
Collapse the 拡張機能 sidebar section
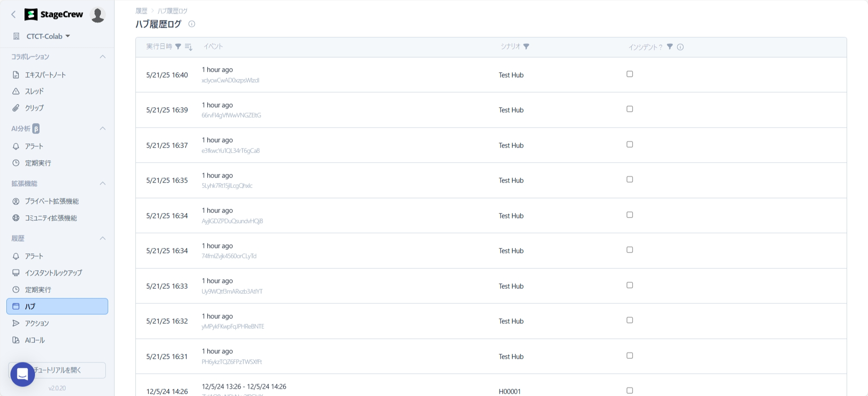(x=103, y=183)
